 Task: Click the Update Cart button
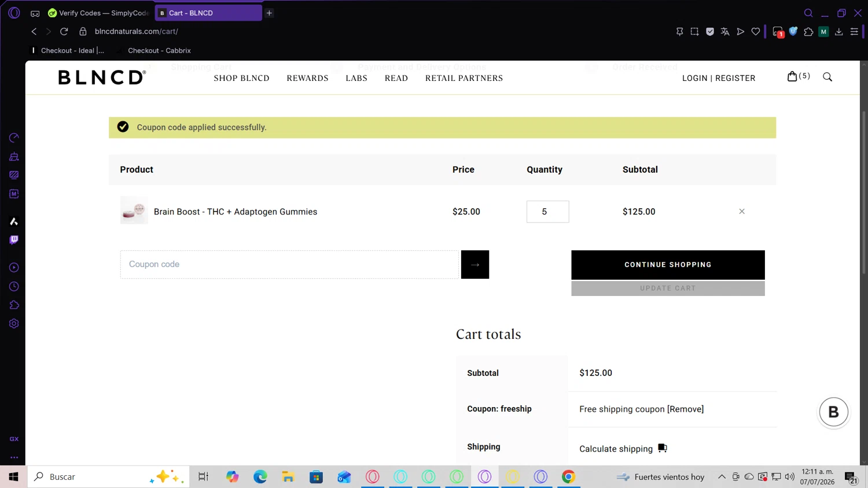668,289
